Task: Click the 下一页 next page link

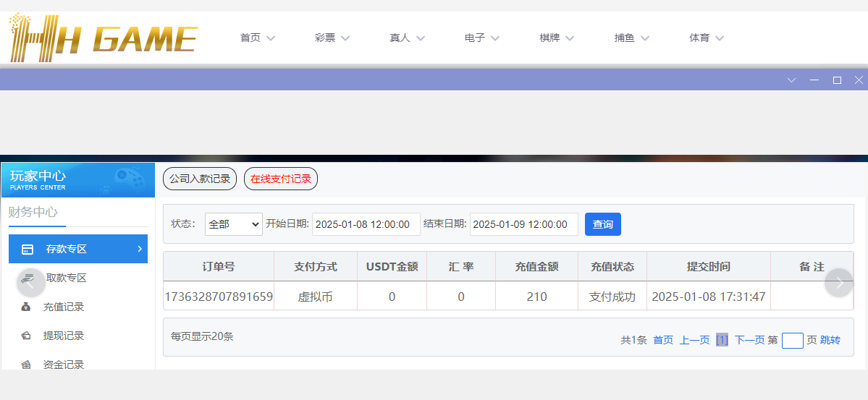Action: click(x=749, y=340)
